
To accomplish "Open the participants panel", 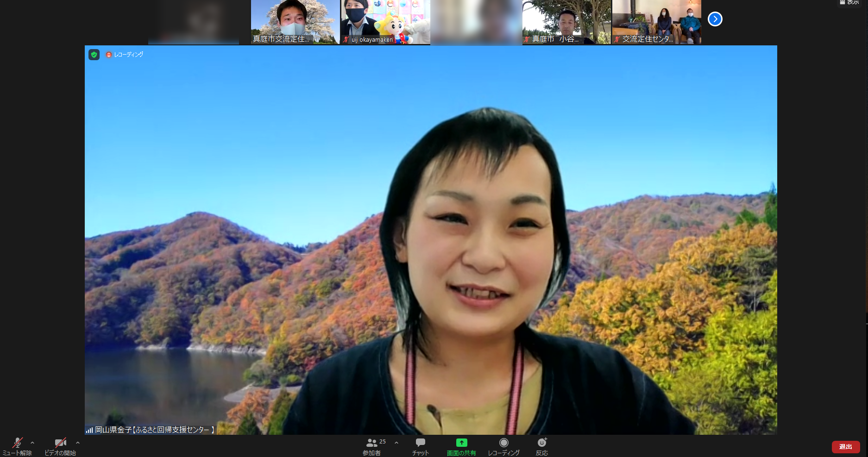I will [x=372, y=446].
